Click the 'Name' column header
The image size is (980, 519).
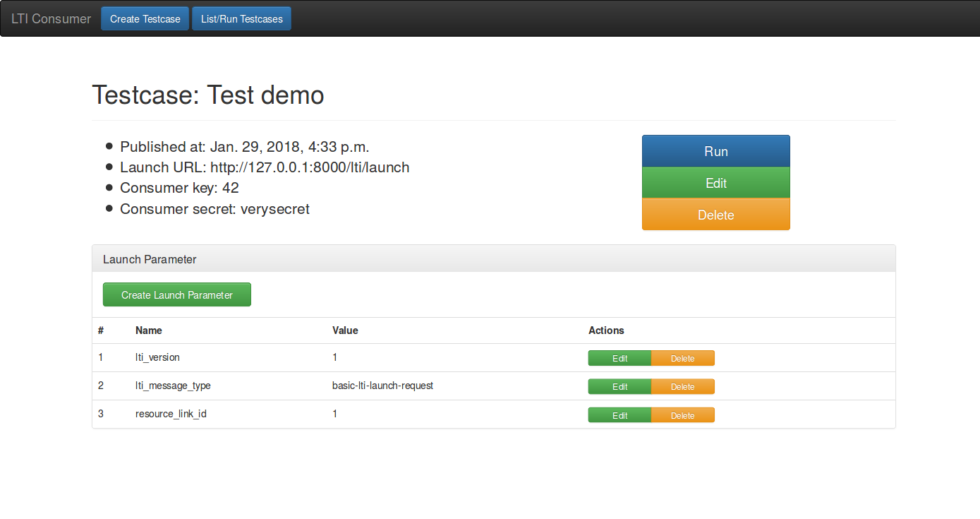[149, 330]
